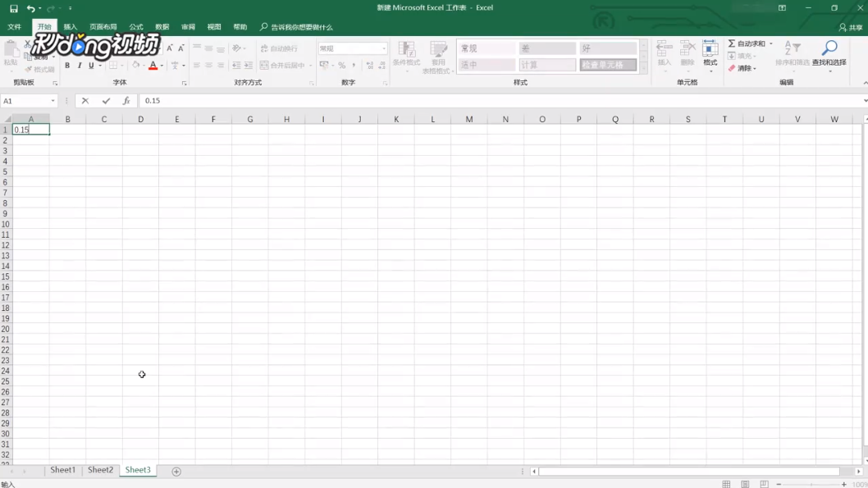Apply percent style to cell

(341, 66)
